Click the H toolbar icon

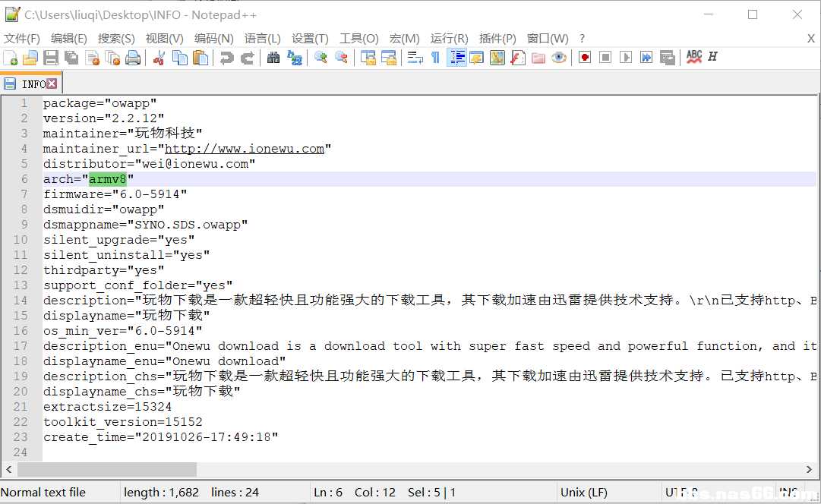712,56
